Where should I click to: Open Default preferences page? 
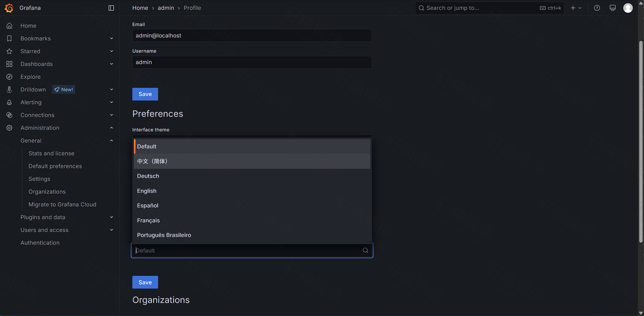[55, 166]
